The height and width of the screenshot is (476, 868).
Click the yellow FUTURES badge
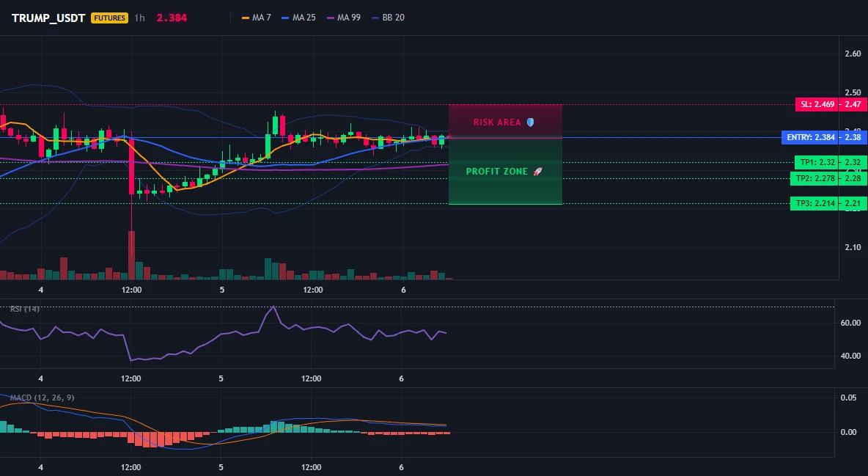[x=110, y=18]
